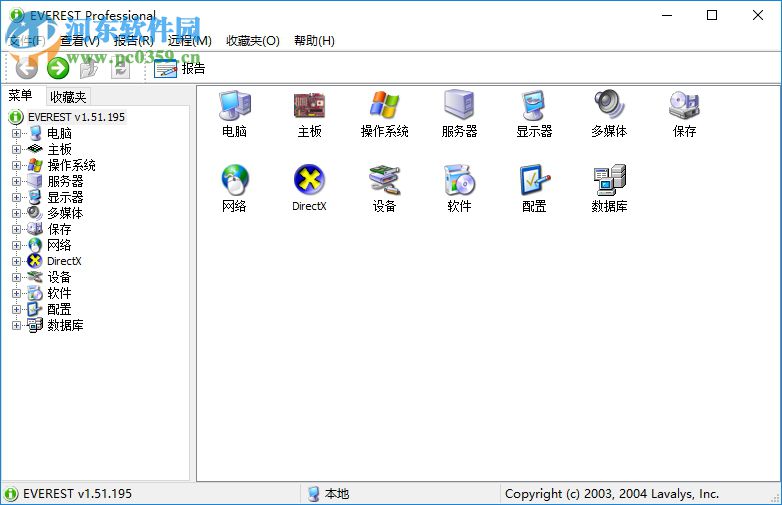Expand the 网络 tree node

[16, 245]
